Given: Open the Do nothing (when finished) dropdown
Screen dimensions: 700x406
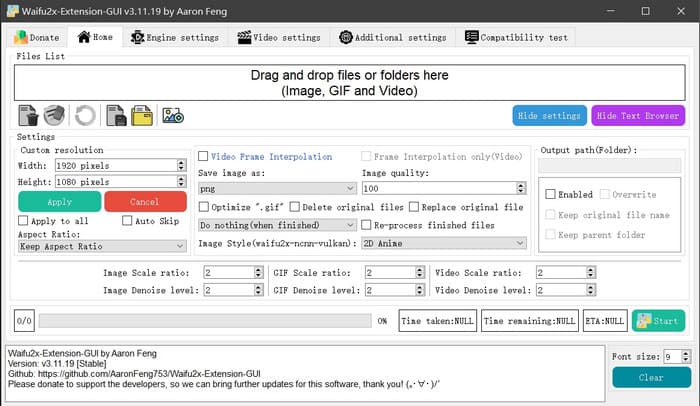Looking at the screenshot, I should pos(277,225).
